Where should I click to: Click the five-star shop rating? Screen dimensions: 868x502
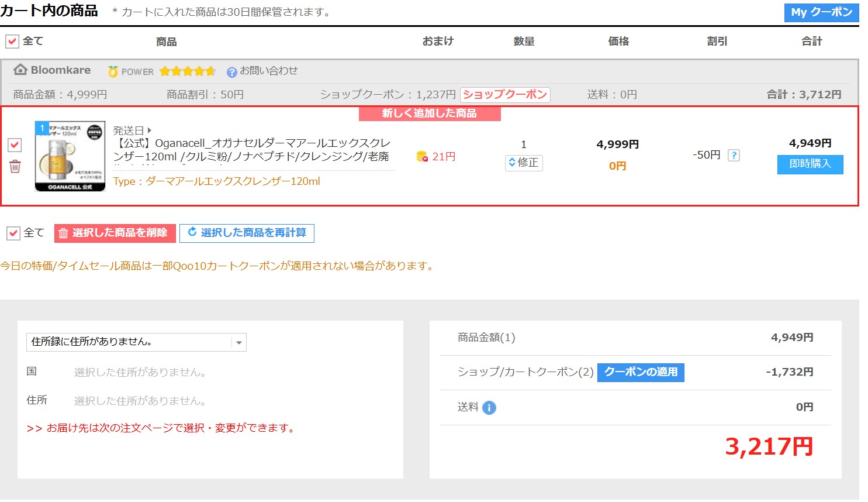[x=187, y=71]
